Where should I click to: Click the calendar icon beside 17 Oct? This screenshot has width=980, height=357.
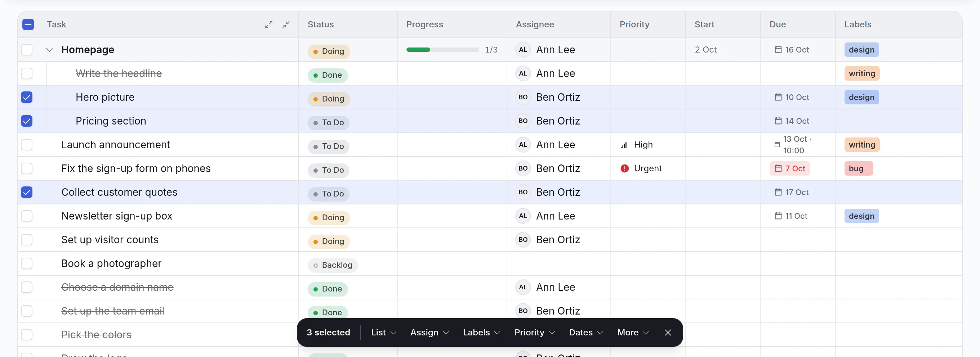(778, 193)
